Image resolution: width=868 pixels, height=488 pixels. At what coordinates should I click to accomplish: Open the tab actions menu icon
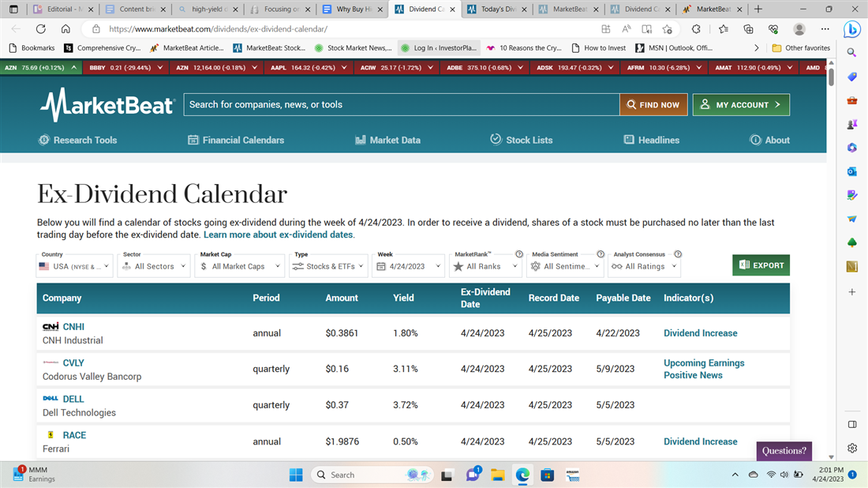pos(14,9)
